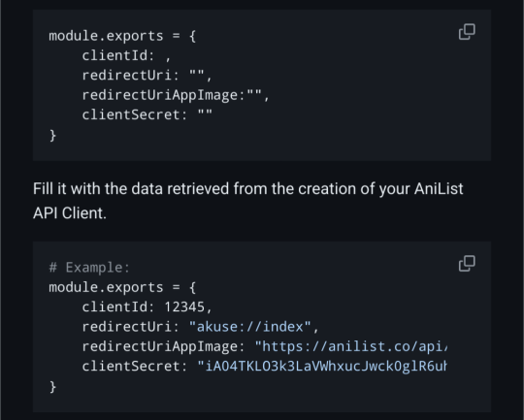
Task: Click the example module.exports line
Action: (122, 287)
